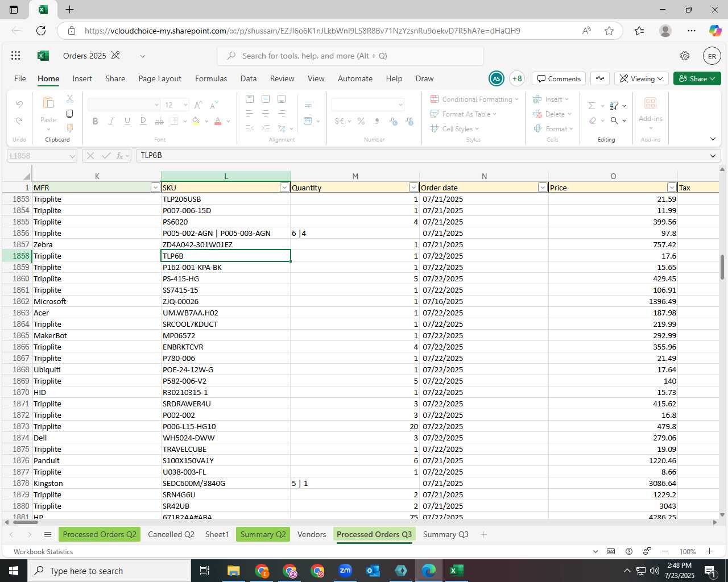Click the Font Color swatch
Viewport: 728px width, 582px height.
[x=218, y=121]
